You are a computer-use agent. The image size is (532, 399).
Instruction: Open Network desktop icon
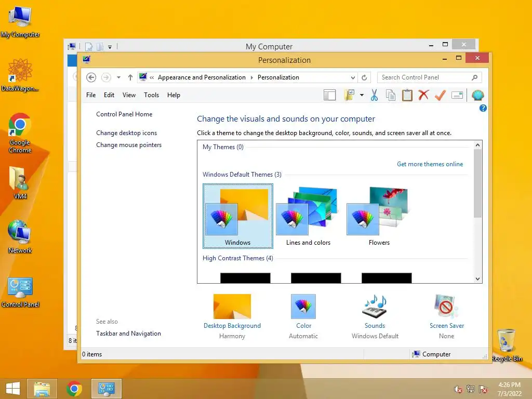[x=20, y=237]
